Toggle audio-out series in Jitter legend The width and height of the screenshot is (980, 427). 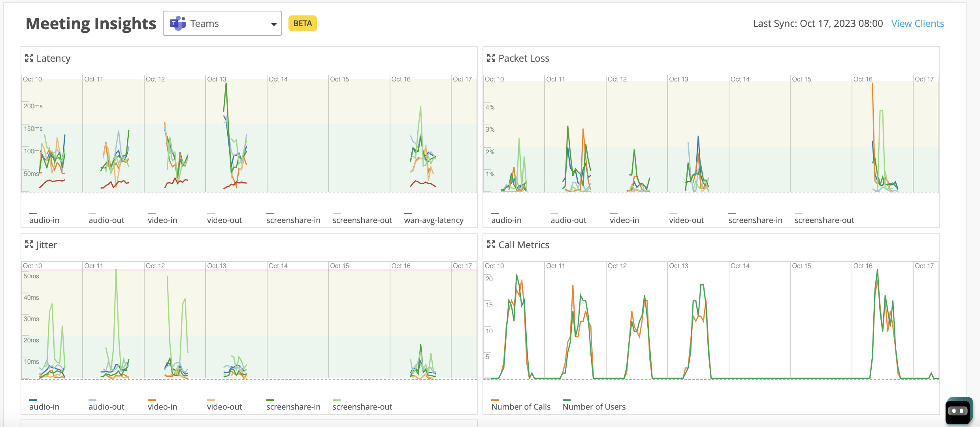pyautogui.click(x=106, y=407)
